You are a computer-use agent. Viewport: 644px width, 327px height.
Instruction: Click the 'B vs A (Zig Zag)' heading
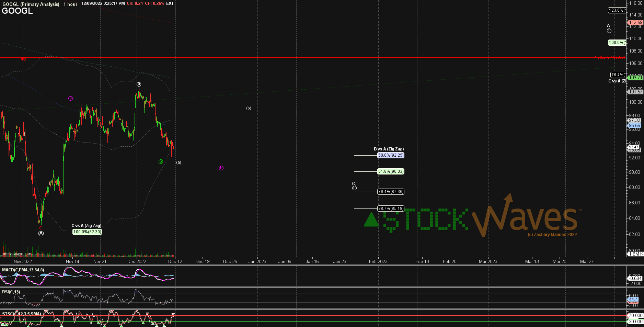[389, 149]
